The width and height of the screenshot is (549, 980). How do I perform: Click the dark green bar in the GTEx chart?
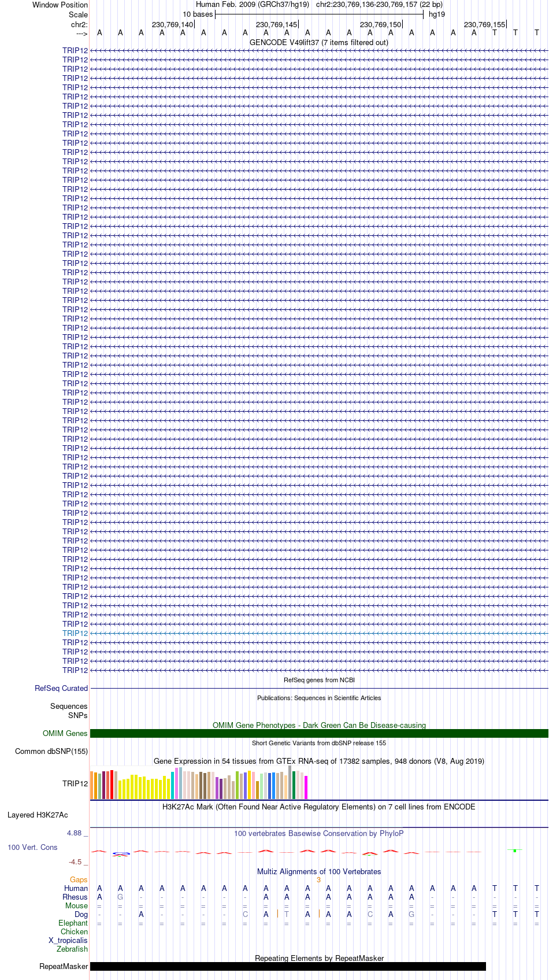[x=294, y=785]
